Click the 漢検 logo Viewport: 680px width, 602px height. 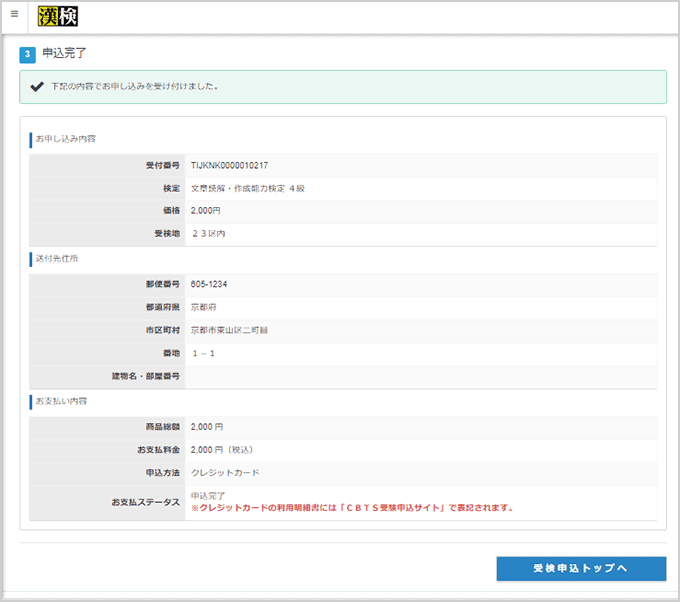(58, 16)
